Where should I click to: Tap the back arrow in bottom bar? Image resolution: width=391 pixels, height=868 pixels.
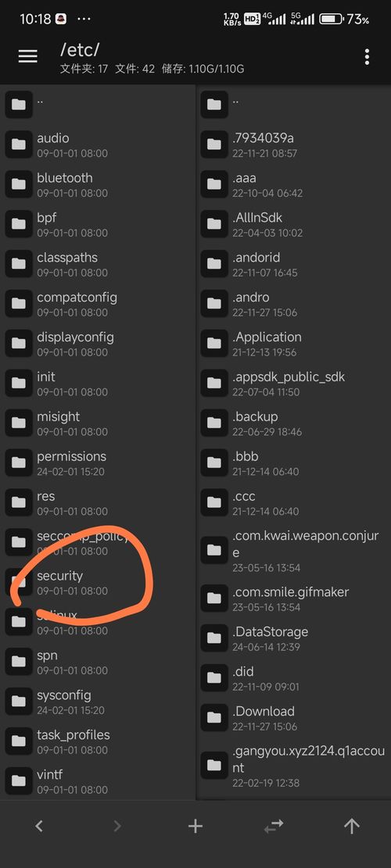(39, 827)
